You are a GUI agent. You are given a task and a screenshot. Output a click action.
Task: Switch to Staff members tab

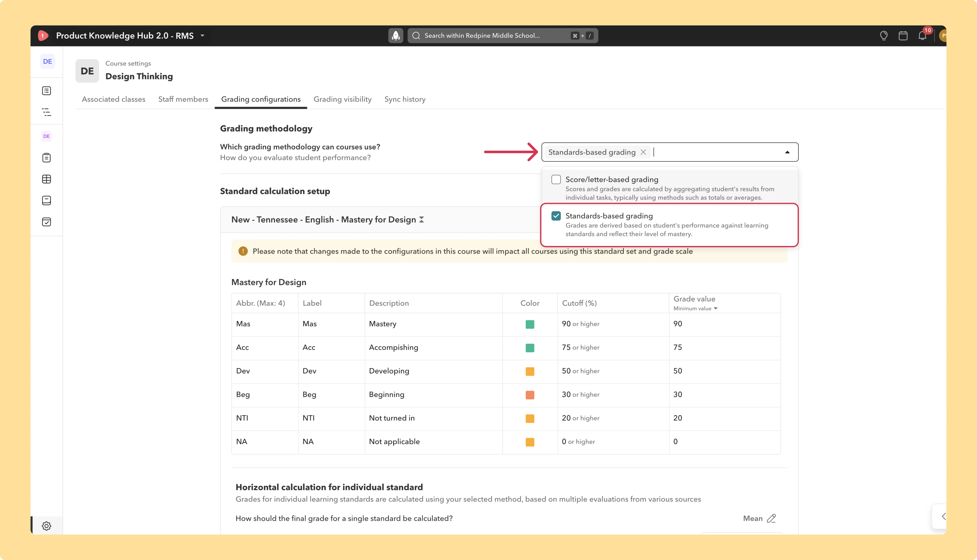pos(183,99)
